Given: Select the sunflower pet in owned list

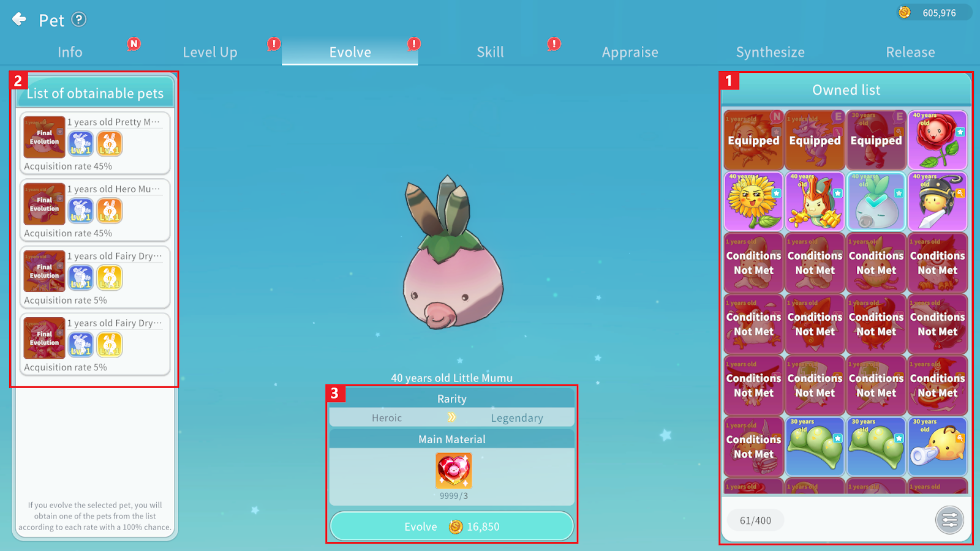Looking at the screenshot, I should [753, 201].
